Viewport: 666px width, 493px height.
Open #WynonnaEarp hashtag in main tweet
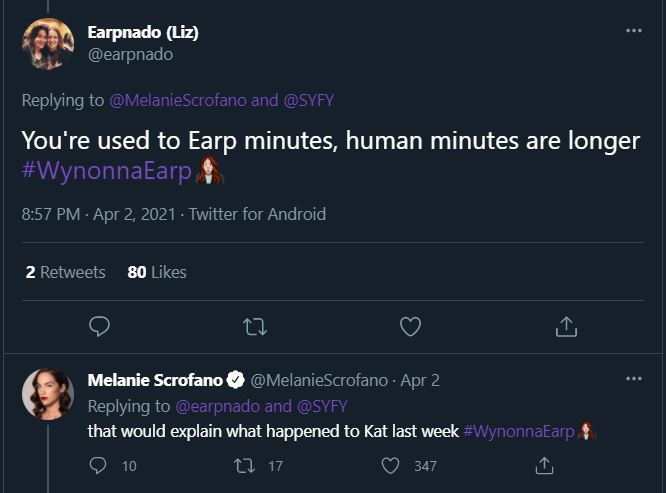pos(106,171)
